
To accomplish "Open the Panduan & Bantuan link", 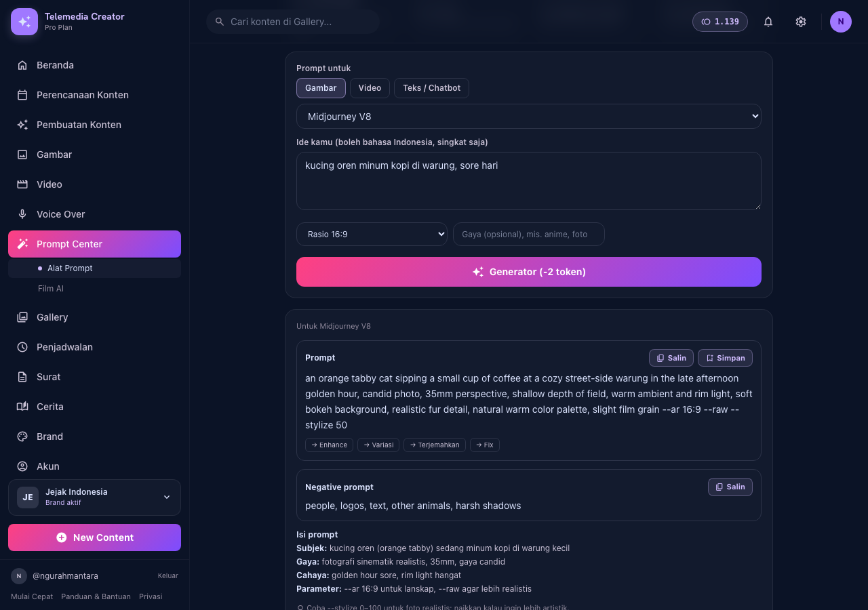I will tap(96, 596).
